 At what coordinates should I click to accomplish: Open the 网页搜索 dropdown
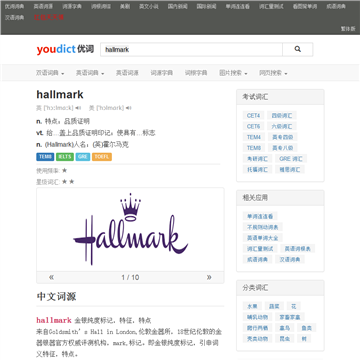273,73
